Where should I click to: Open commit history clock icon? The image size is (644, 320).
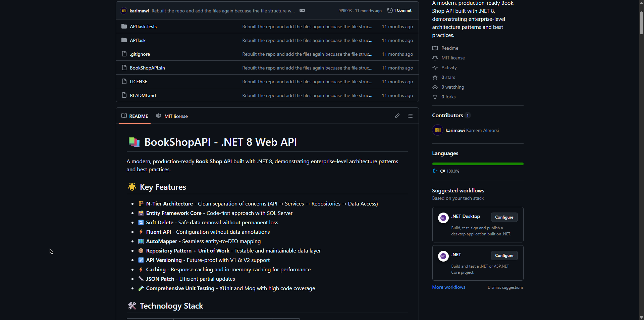coord(390,10)
